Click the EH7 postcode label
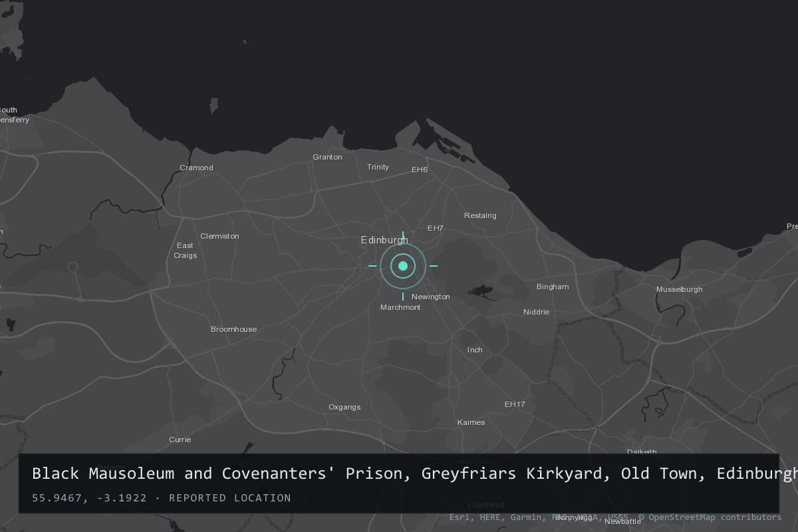 coord(436,228)
